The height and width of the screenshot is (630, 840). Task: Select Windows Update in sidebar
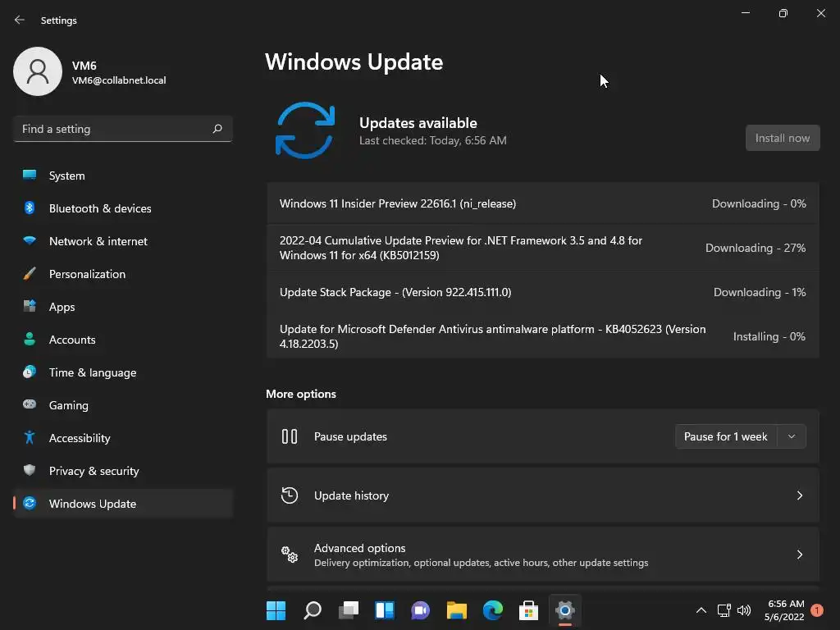(123, 504)
